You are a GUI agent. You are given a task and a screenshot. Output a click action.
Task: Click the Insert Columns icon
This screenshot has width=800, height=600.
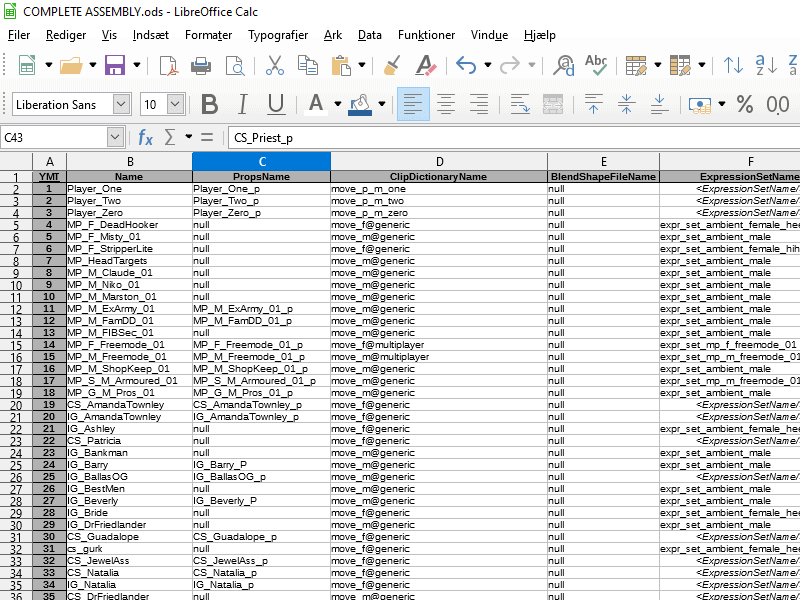click(680, 65)
